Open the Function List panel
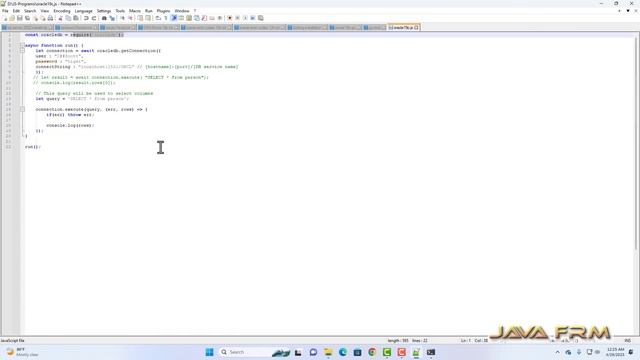This screenshot has width=640, height=360. (204, 18)
